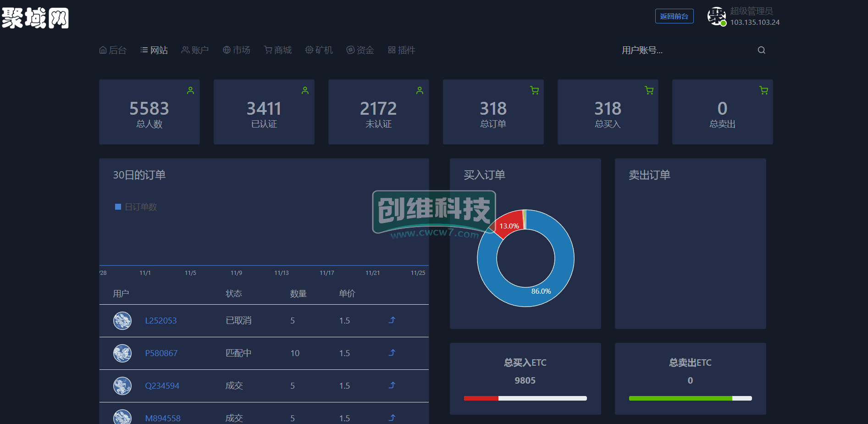The height and width of the screenshot is (424, 868).
Task: Click the super admin avatar icon
Action: (716, 16)
